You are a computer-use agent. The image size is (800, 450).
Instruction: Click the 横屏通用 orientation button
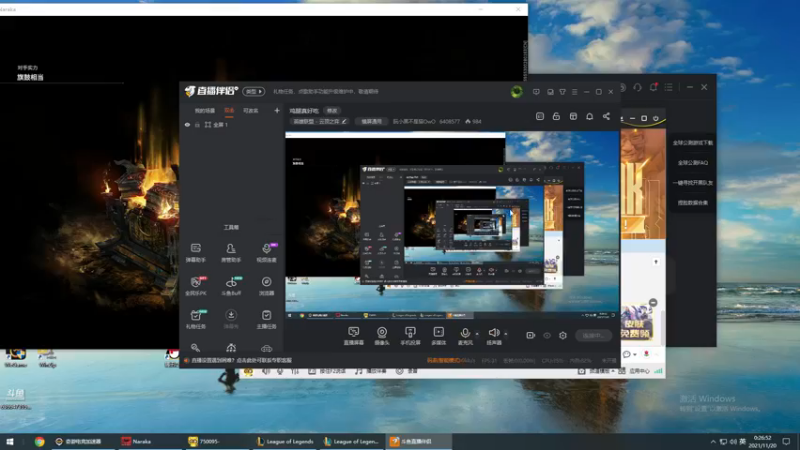[x=371, y=121]
